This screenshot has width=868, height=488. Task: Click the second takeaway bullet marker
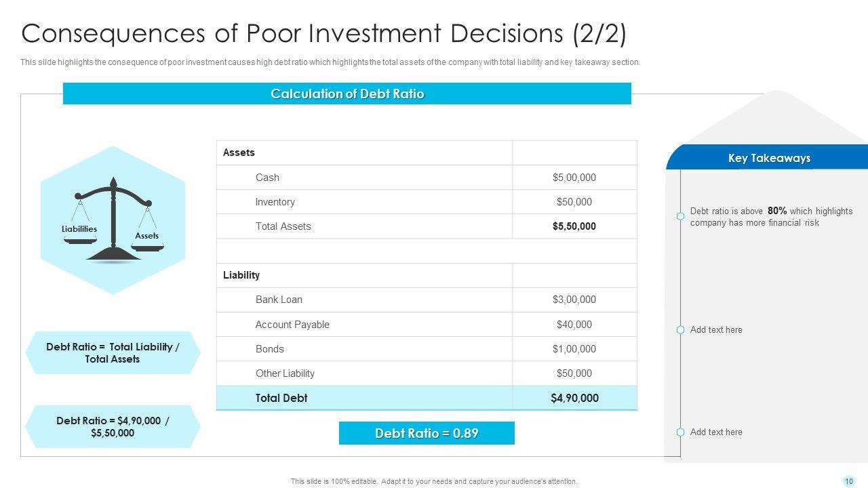tap(680, 330)
